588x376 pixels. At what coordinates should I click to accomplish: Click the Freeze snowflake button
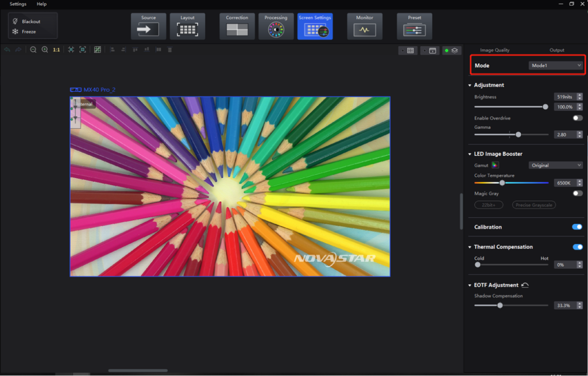(16, 32)
